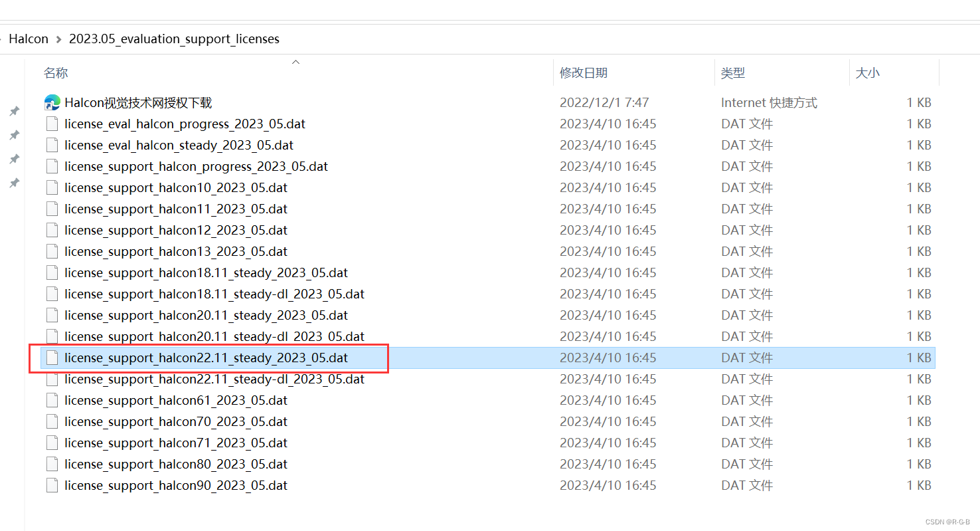
Task: Click file icon of license_support_halcon22.11_steady_2023_05.dat
Action: 52,358
